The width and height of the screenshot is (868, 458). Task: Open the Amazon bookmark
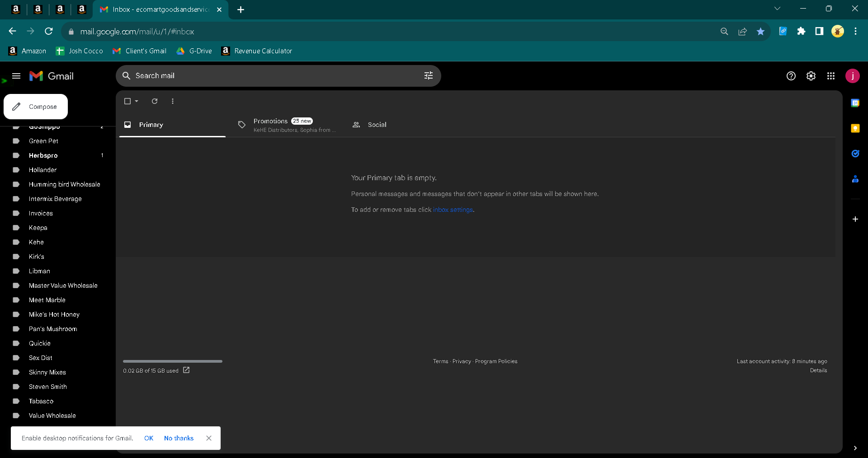click(x=28, y=51)
